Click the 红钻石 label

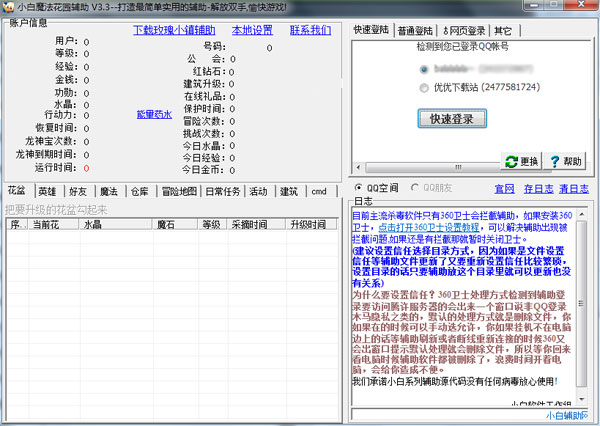pyautogui.click(x=210, y=72)
